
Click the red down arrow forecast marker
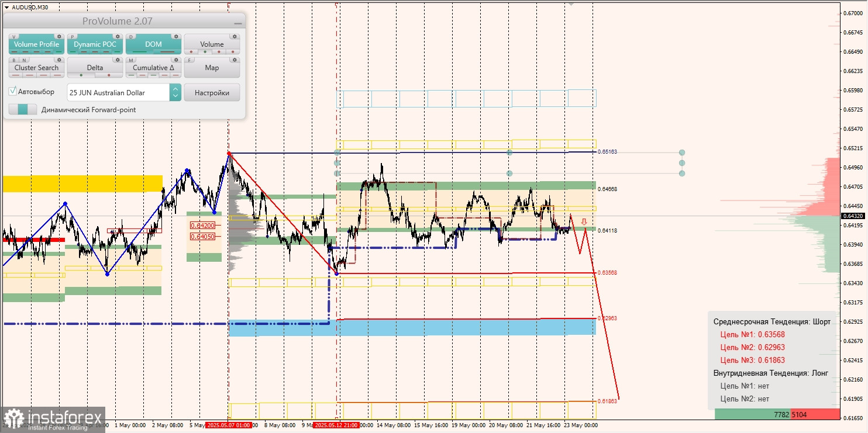pyautogui.click(x=584, y=221)
